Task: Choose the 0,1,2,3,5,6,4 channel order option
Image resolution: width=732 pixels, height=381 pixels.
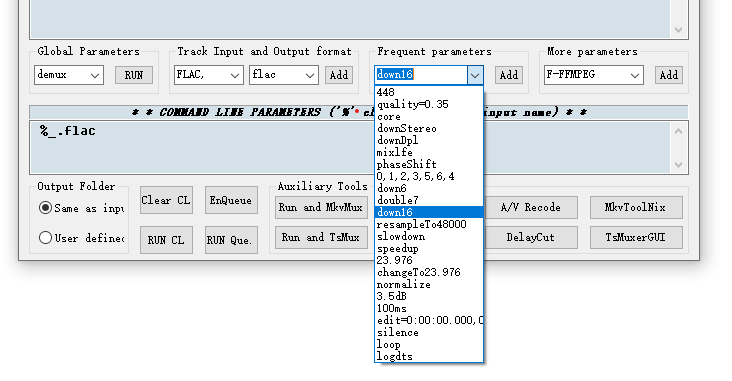Action: [429, 176]
